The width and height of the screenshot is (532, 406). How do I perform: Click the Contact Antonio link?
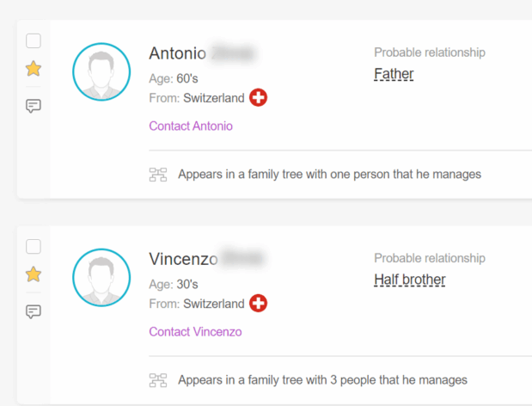pos(191,126)
